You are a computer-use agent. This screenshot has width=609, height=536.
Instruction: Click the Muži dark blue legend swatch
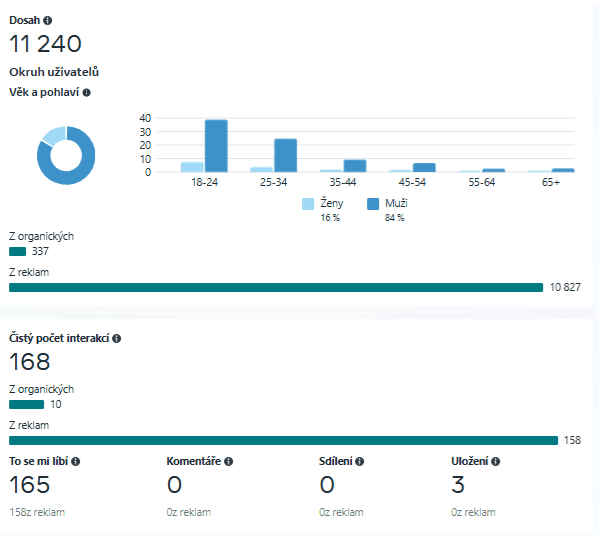(x=373, y=204)
